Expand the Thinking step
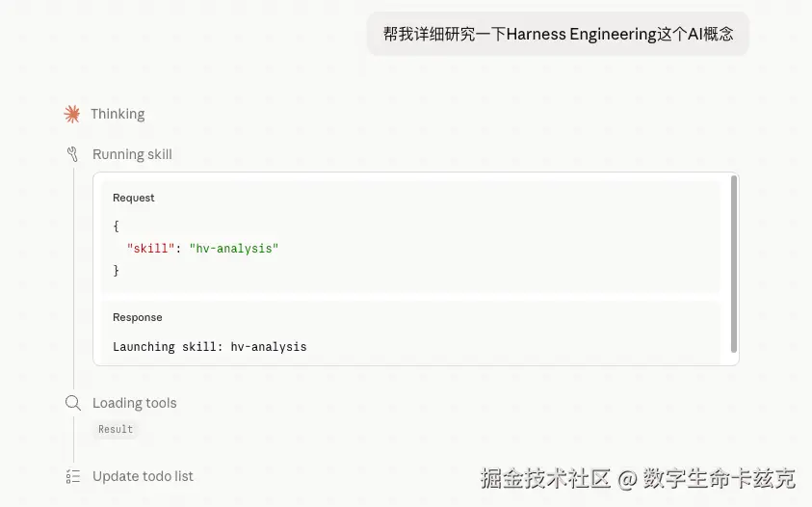This screenshot has height=507, width=812. (118, 114)
